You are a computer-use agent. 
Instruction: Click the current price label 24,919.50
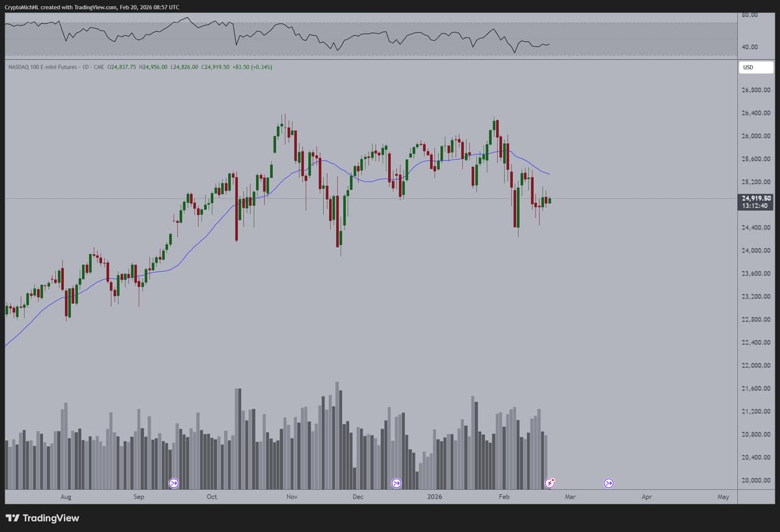point(755,198)
